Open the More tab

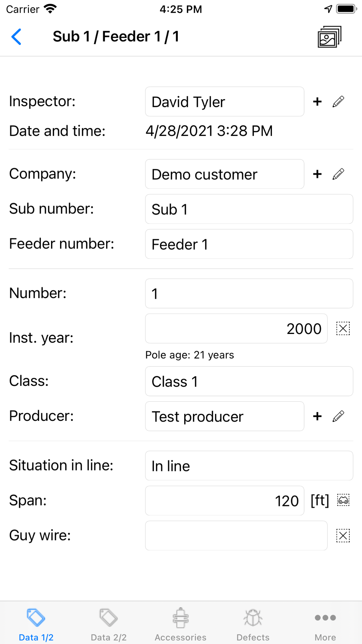(x=325, y=624)
